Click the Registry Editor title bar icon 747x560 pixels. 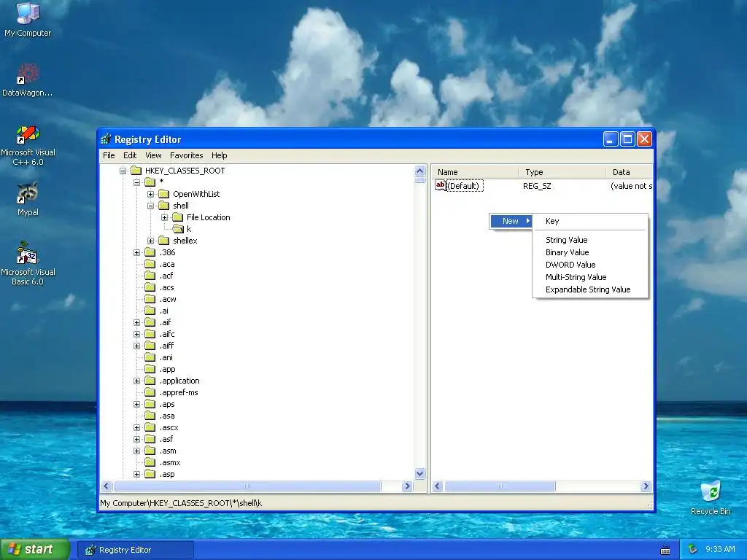(107, 139)
